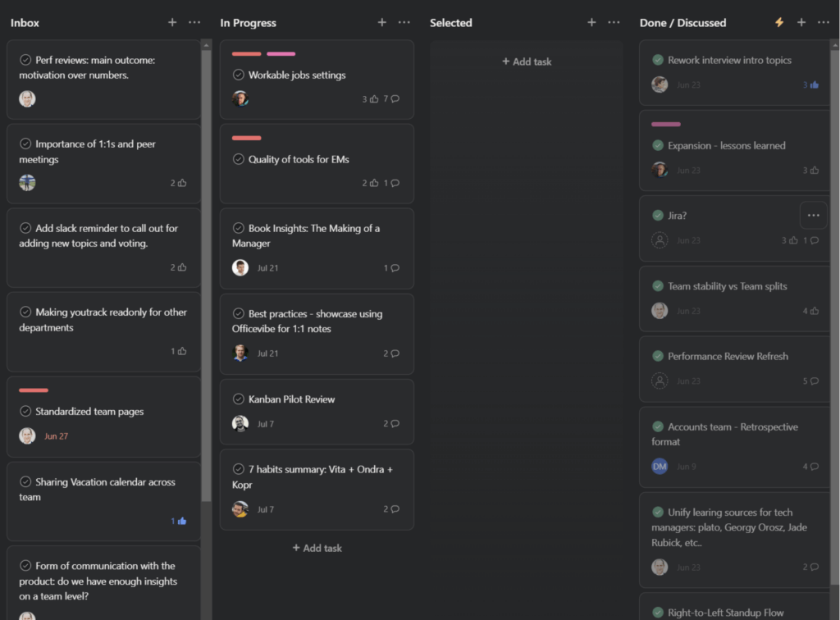Click Add task in the Selected column

(527, 62)
